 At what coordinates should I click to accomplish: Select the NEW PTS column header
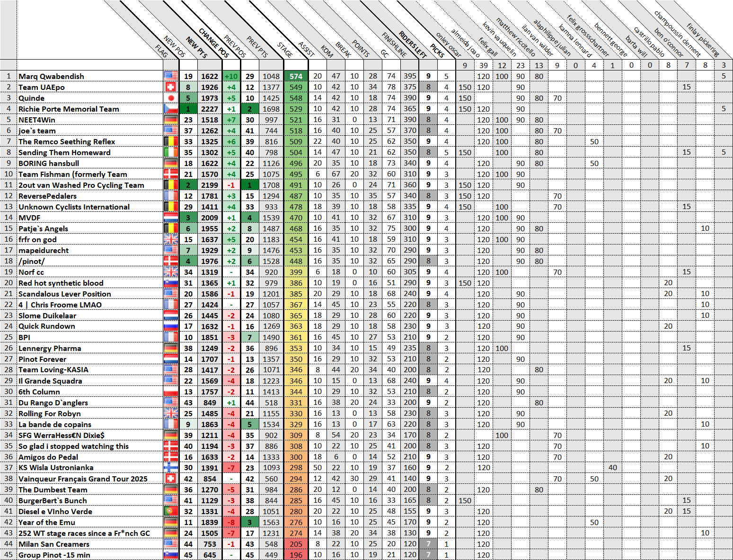point(196,47)
